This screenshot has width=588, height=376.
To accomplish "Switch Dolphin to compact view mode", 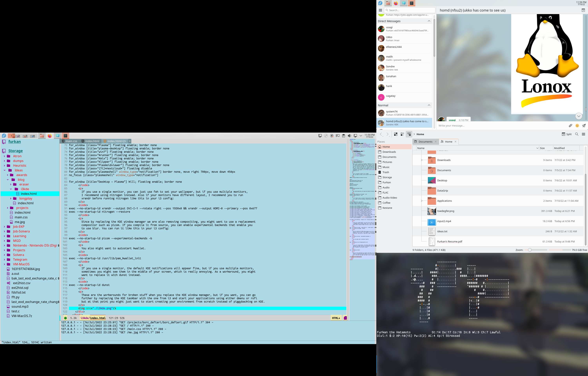I will pos(402,134).
